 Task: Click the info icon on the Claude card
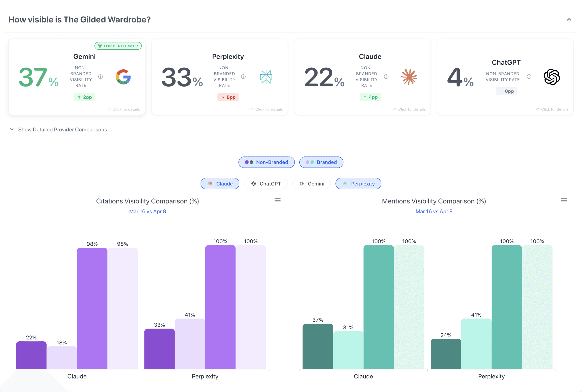coord(386,77)
